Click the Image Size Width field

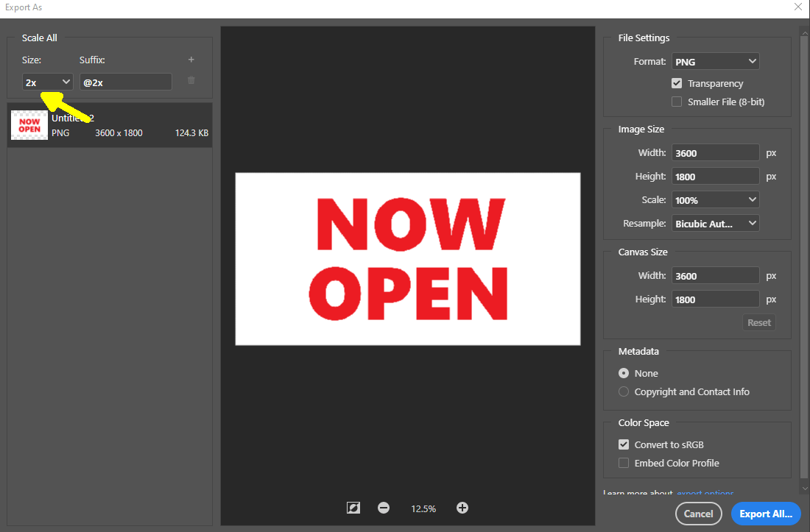click(x=715, y=153)
